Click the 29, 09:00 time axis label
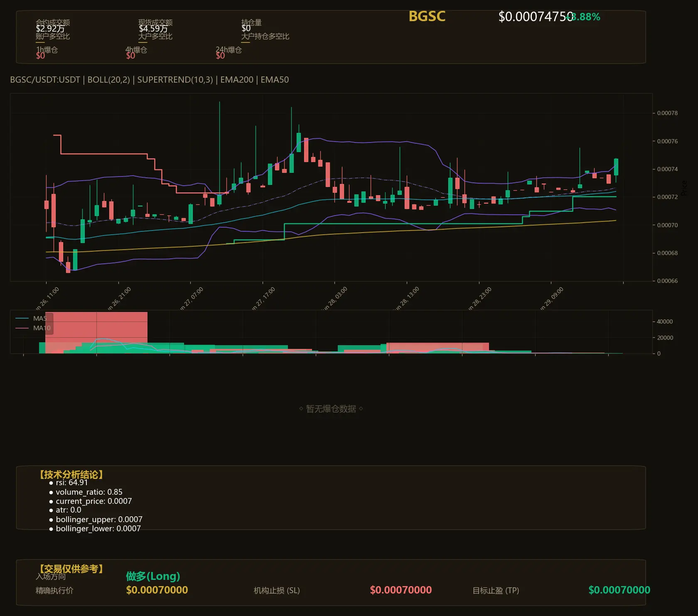 [x=552, y=298]
